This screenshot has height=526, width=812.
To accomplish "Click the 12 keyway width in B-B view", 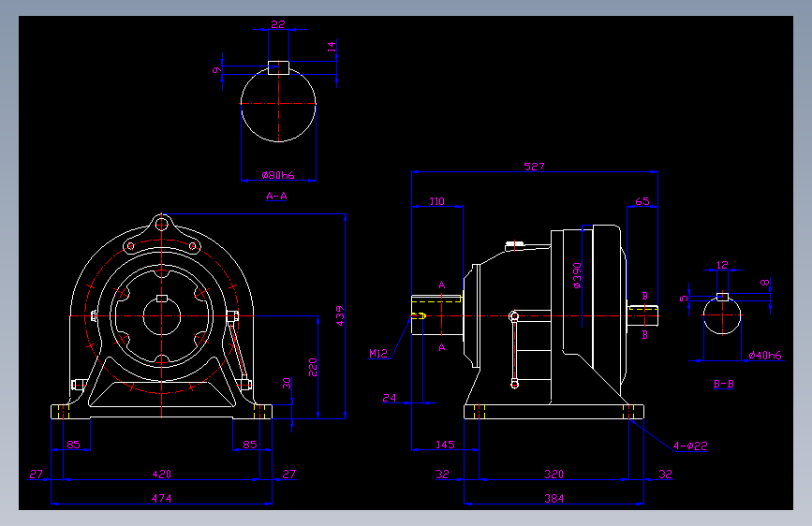I will coord(722,265).
